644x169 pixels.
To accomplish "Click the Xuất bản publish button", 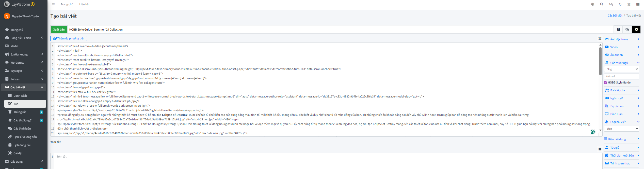I will (59, 30).
